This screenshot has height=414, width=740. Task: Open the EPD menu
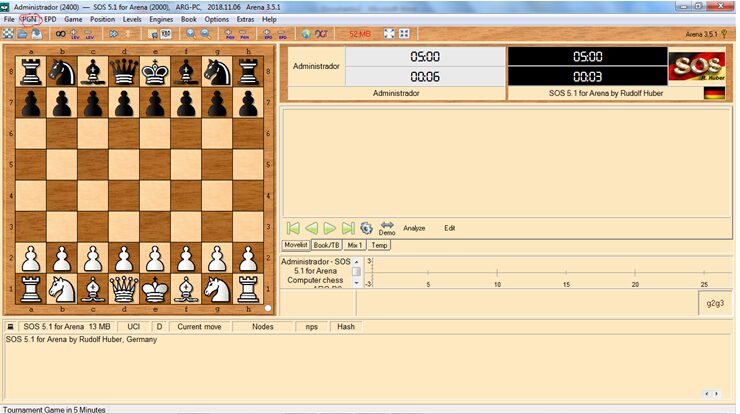(x=50, y=19)
